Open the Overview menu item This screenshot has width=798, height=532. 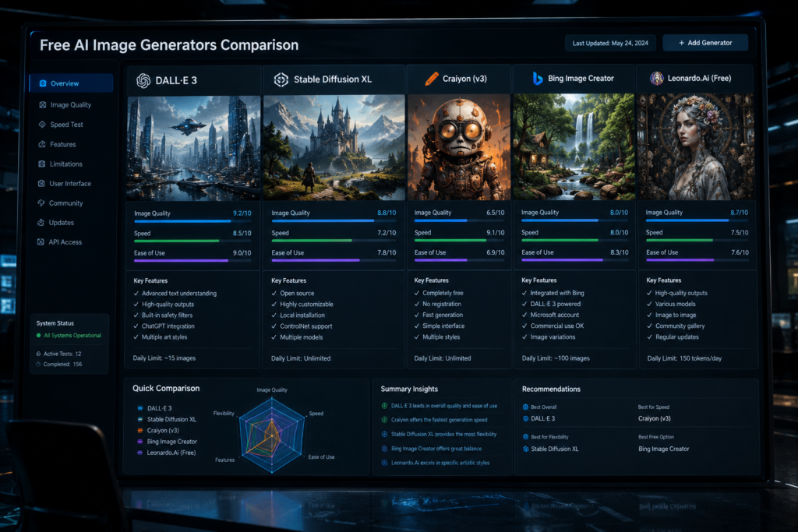71,83
